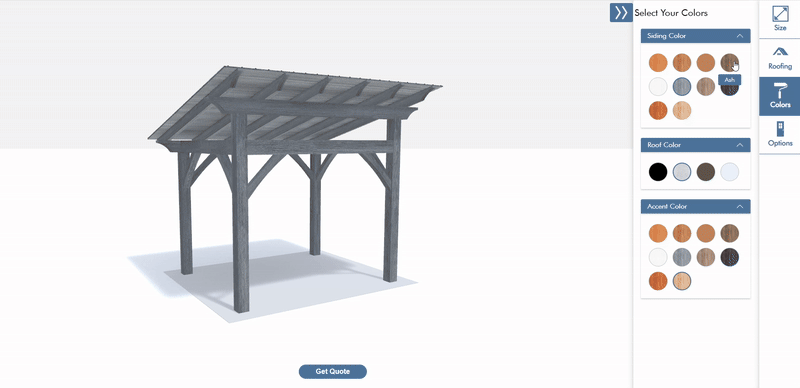Select the gray accent color swatch
Viewport: 800px width, 388px height.
coord(682,257)
